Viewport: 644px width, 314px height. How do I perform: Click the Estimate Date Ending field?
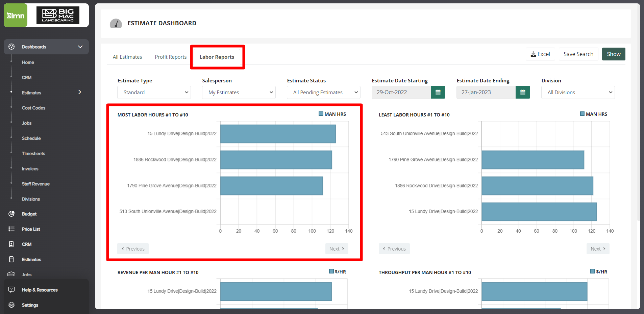pos(486,92)
